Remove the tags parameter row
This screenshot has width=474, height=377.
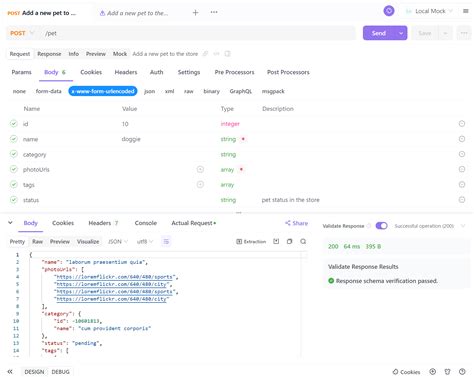coord(462,184)
